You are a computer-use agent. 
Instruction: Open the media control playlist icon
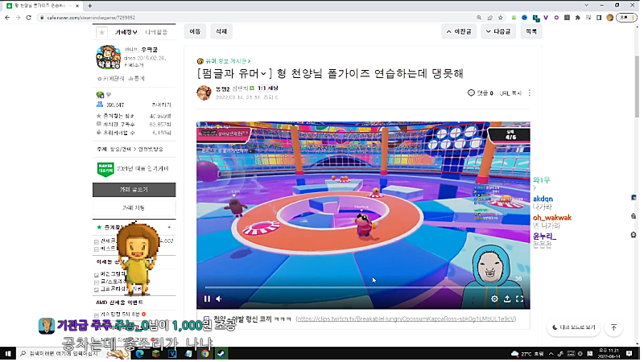(x=588, y=18)
